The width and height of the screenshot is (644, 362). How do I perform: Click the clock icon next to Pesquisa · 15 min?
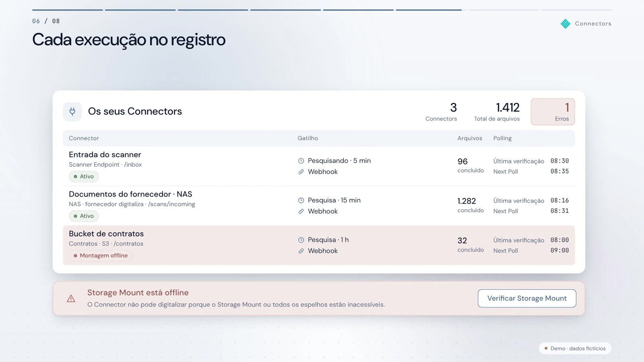(301, 200)
